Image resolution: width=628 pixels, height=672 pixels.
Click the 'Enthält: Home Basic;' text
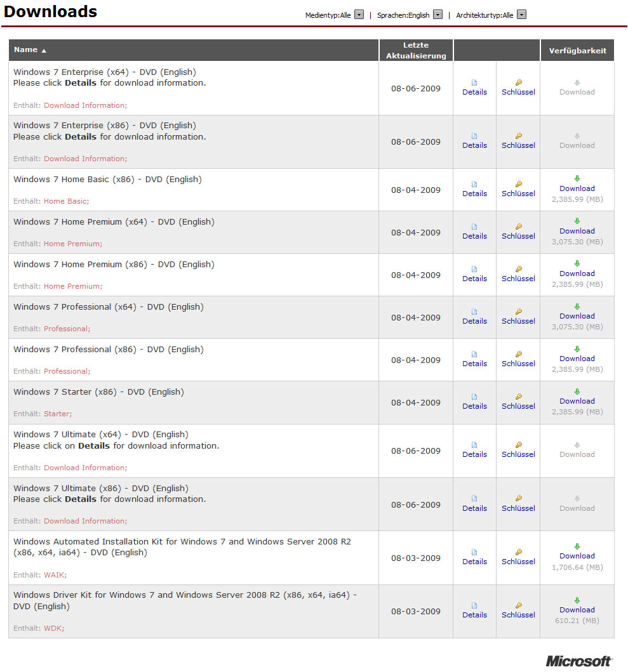tap(51, 201)
